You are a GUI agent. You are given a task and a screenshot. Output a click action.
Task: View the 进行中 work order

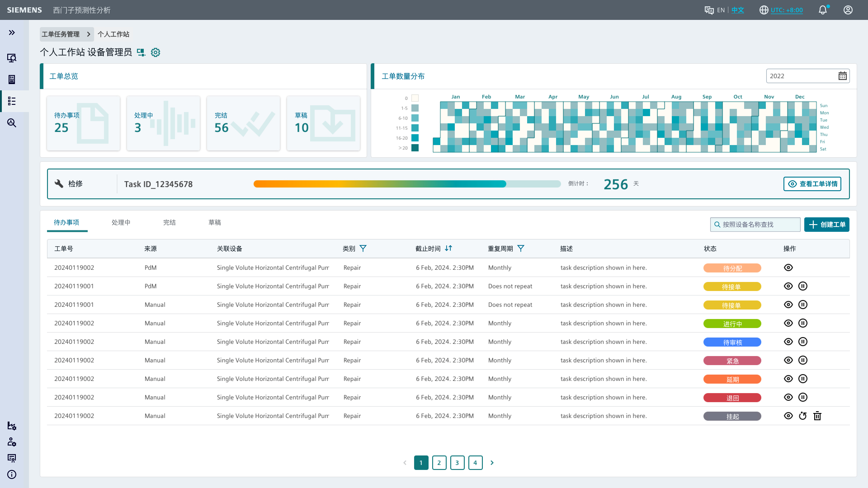pos(788,323)
